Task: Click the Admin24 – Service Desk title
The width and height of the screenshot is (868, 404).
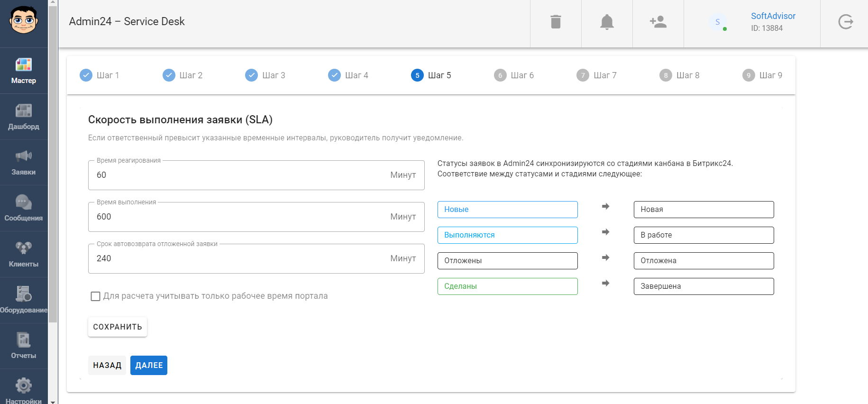Action: click(x=127, y=22)
